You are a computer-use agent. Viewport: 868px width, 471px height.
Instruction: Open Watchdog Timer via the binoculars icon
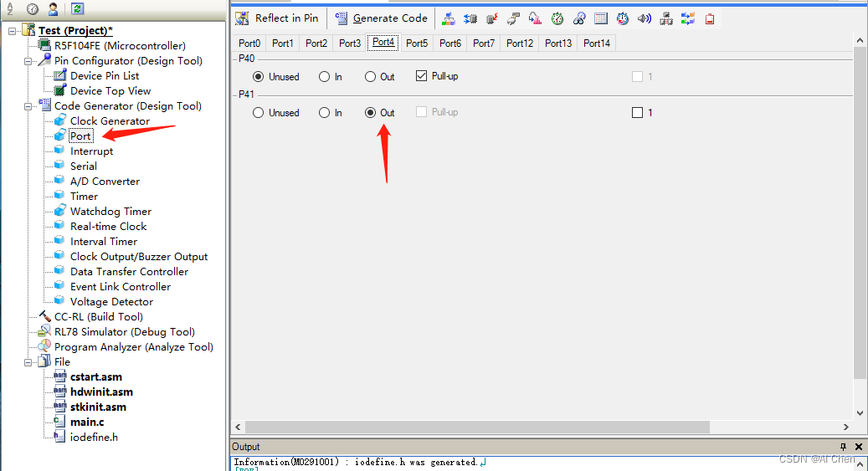click(x=579, y=18)
